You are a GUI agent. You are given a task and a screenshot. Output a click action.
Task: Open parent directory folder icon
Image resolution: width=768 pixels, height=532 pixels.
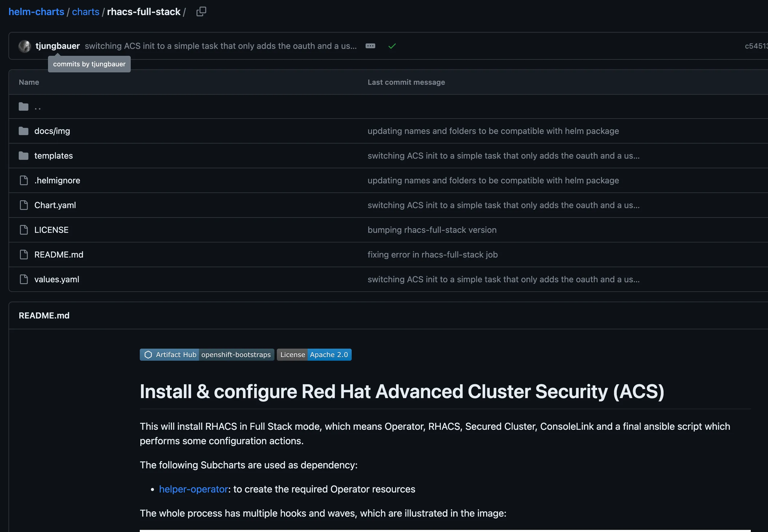(23, 107)
